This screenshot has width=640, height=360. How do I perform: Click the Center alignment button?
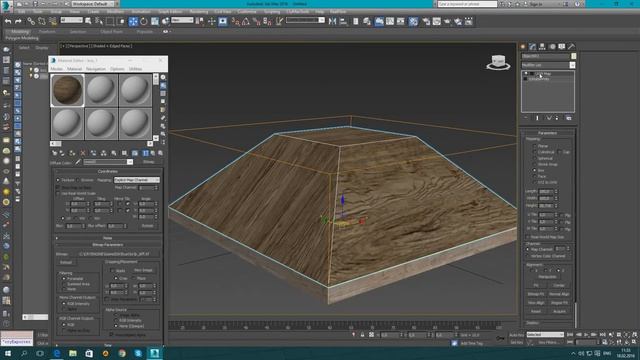point(559,285)
